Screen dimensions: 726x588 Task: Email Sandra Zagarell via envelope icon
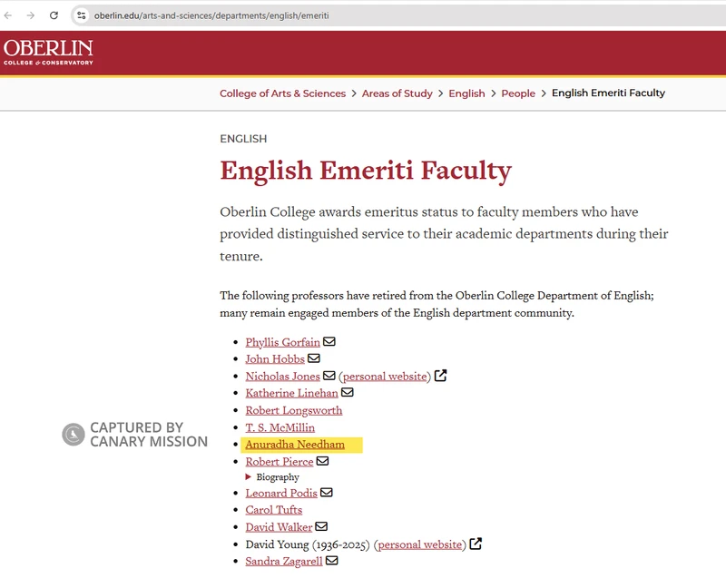pos(332,561)
